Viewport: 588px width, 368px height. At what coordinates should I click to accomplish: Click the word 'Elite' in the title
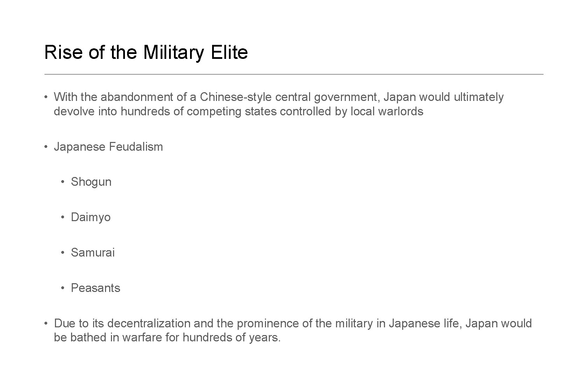(x=230, y=52)
